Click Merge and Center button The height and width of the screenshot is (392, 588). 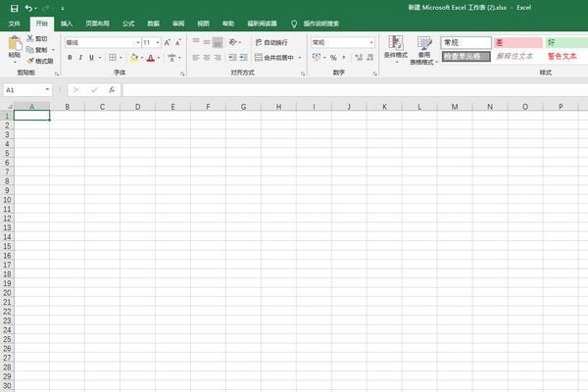274,58
